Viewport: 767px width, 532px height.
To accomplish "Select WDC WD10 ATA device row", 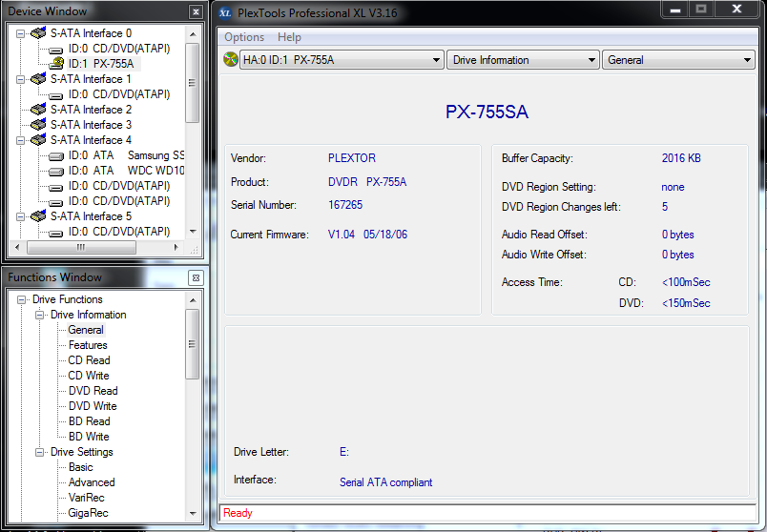I will click(x=126, y=171).
